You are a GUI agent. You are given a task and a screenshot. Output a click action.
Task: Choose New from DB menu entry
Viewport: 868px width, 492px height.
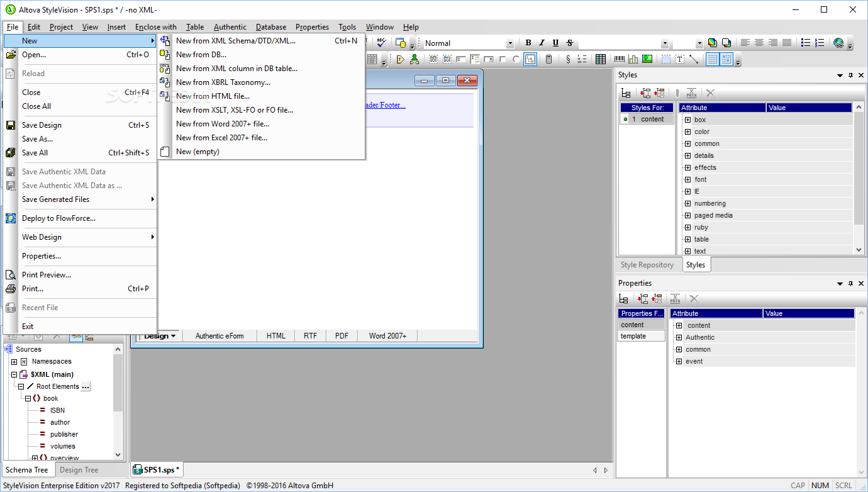pos(261,55)
